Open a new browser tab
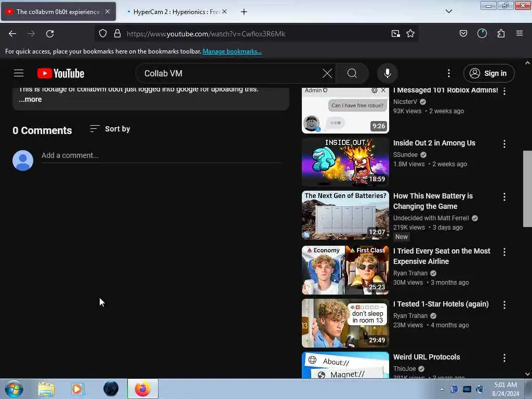Image resolution: width=532 pixels, height=399 pixels. click(x=244, y=12)
